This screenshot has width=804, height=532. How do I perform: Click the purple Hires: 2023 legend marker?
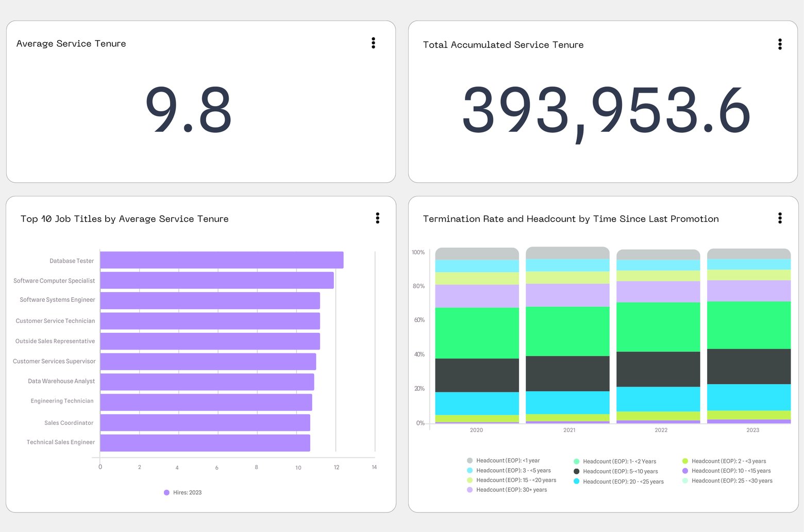pyautogui.click(x=166, y=492)
